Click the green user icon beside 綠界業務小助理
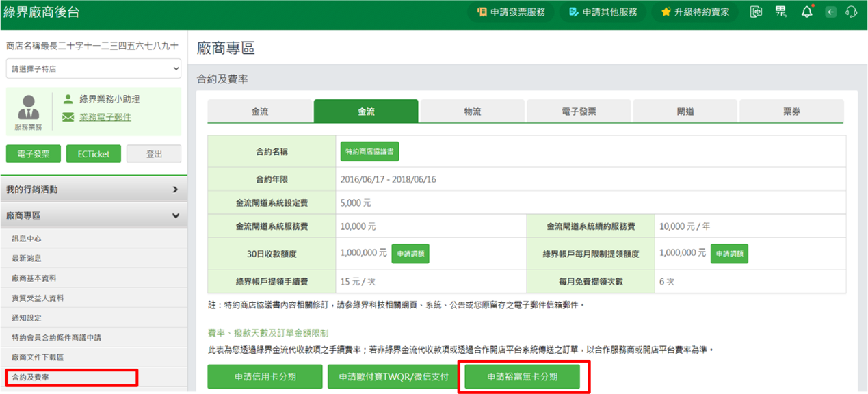 point(68,99)
